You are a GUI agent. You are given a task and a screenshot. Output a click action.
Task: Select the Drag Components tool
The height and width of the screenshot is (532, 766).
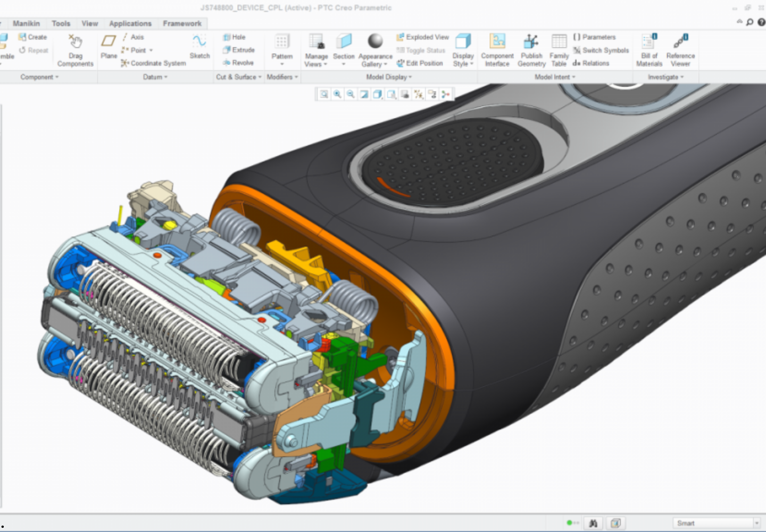point(75,51)
